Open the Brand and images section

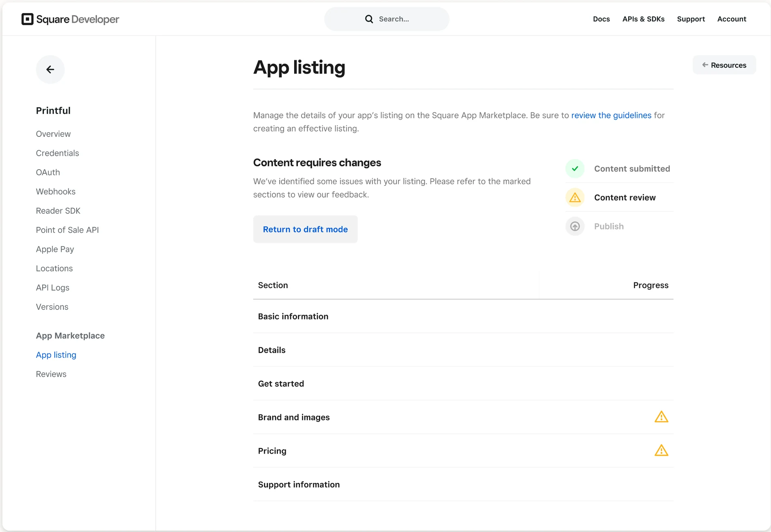pyautogui.click(x=463, y=417)
